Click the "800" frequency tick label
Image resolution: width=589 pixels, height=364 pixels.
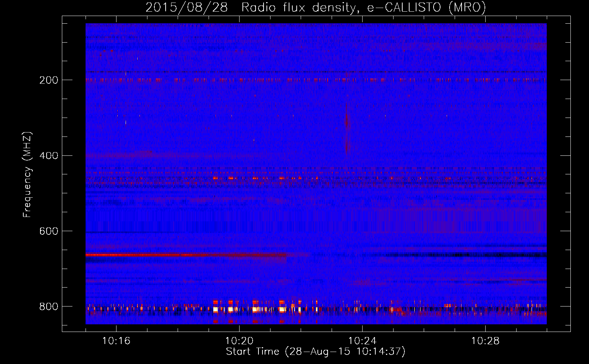point(49,306)
